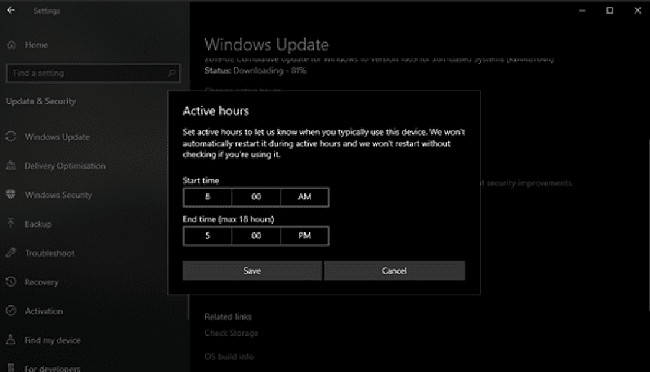Click the 'Status: Downloading - 81%' text

coord(255,71)
